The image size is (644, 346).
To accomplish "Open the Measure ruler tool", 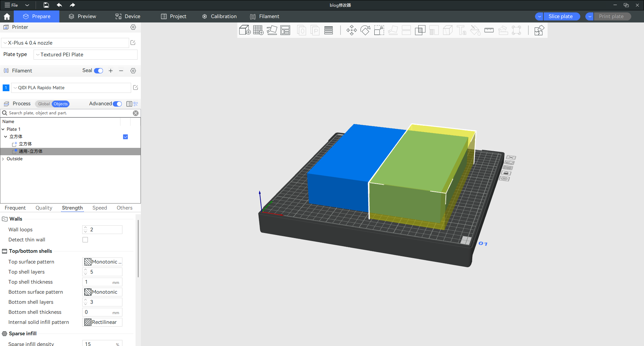I will point(489,30).
